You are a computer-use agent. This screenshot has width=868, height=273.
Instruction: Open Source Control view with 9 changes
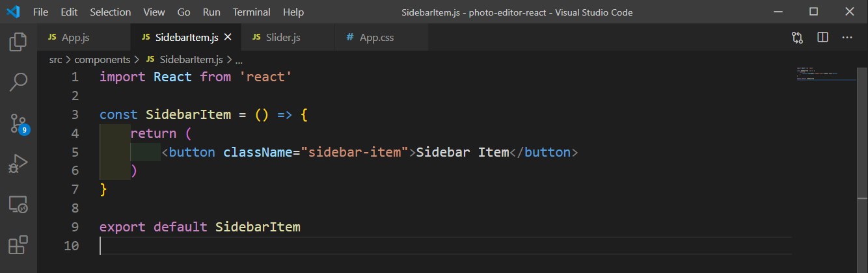[x=18, y=123]
